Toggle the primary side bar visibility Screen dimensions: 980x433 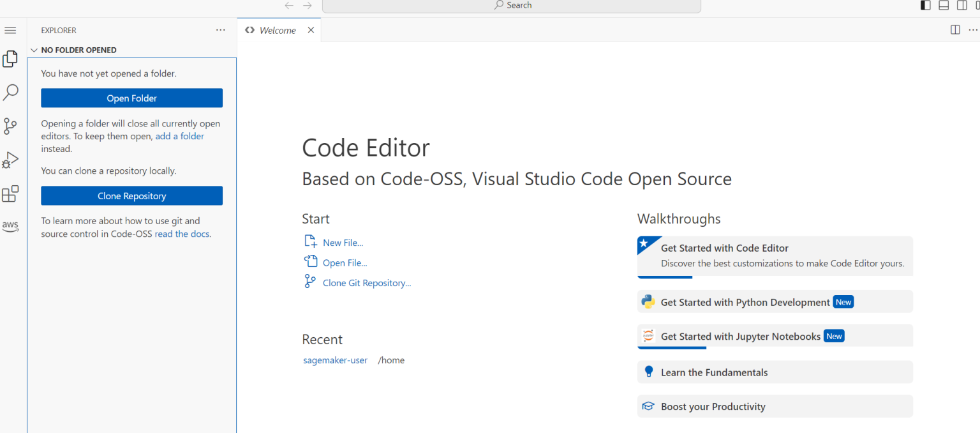(925, 6)
